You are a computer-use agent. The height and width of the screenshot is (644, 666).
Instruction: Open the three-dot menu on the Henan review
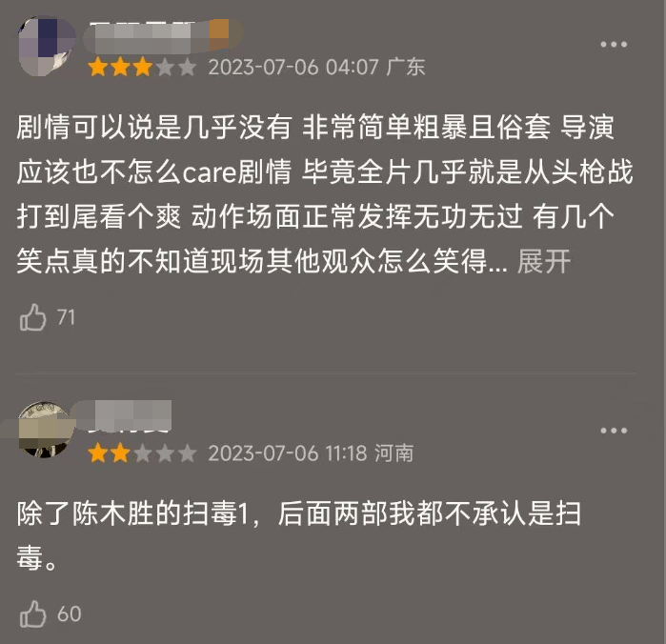pos(614,431)
